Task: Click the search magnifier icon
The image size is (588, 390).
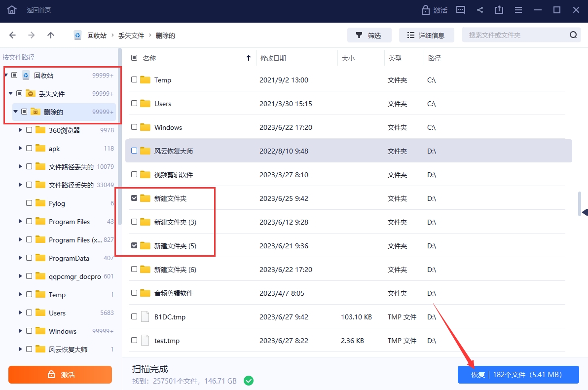Action: (x=573, y=35)
